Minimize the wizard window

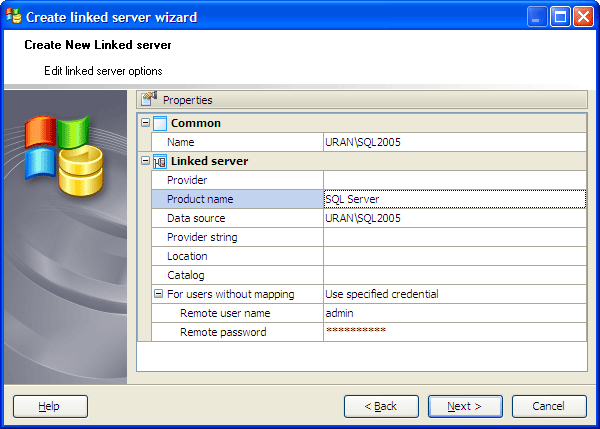tap(536, 17)
